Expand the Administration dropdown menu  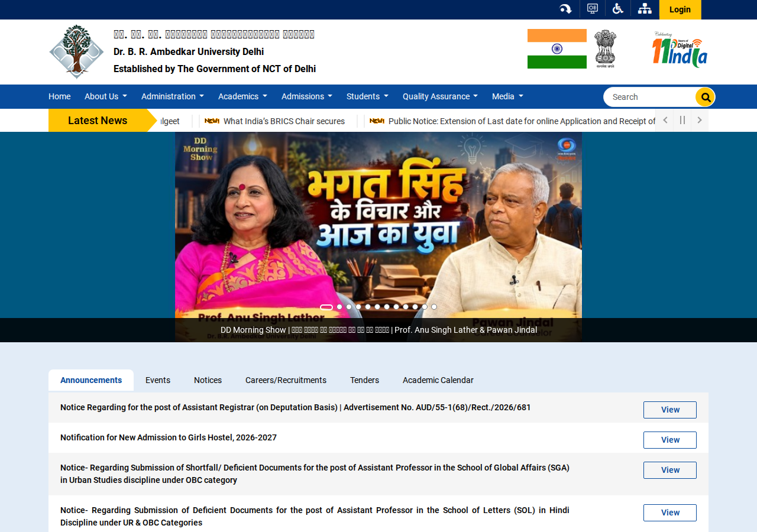click(173, 96)
